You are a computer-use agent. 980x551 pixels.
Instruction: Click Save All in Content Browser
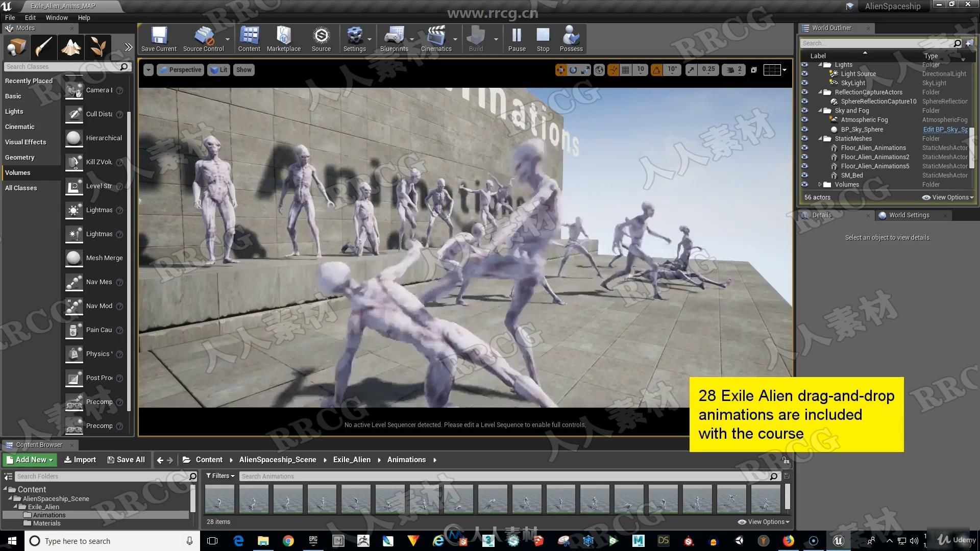(x=126, y=460)
